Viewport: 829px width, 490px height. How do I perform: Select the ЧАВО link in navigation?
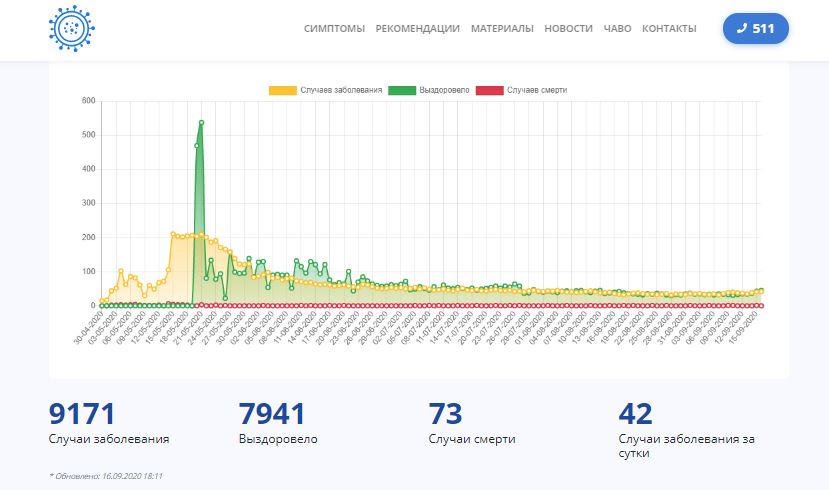click(x=617, y=29)
